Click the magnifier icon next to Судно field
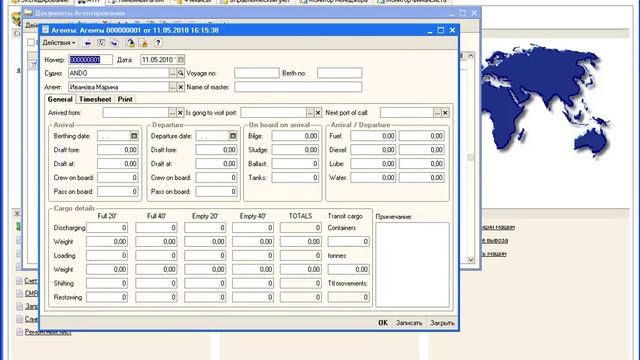This screenshot has width=640, height=360. [181, 73]
